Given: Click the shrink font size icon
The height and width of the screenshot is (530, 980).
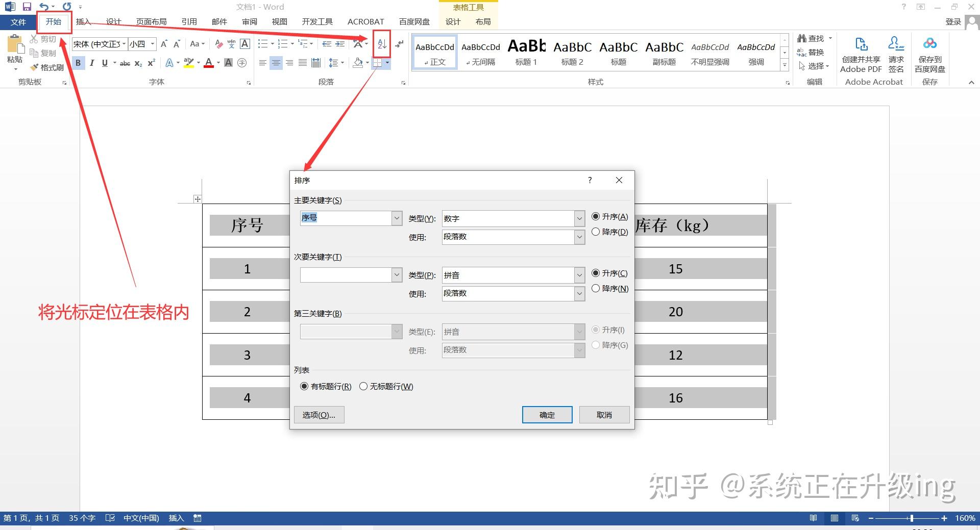Looking at the screenshot, I should point(177,44).
